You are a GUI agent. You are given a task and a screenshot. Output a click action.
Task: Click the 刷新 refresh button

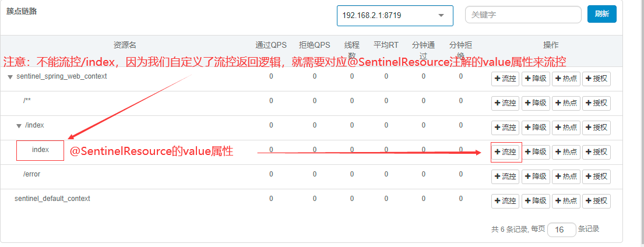click(601, 15)
